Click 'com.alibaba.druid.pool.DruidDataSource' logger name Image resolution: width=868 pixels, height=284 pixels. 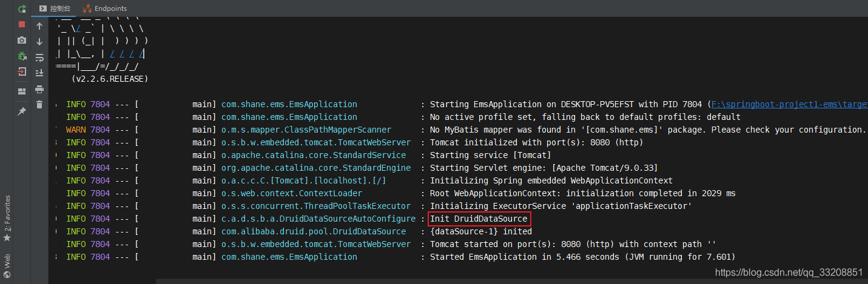tap(314, 231)
